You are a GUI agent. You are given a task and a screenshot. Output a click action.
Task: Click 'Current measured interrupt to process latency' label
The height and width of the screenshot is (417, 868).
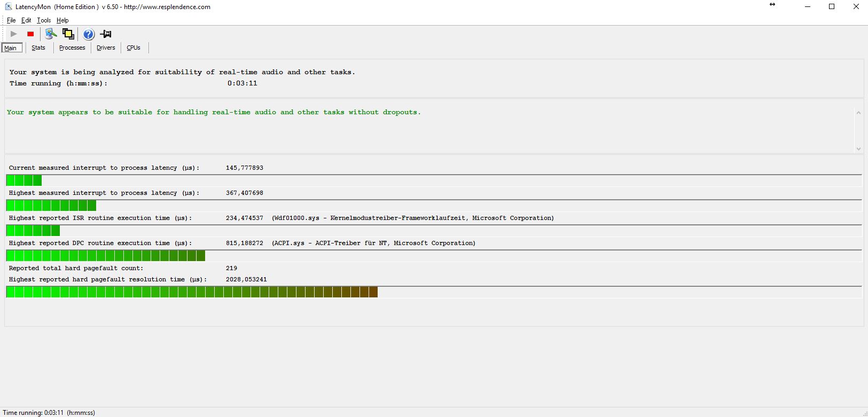[104, 168]
